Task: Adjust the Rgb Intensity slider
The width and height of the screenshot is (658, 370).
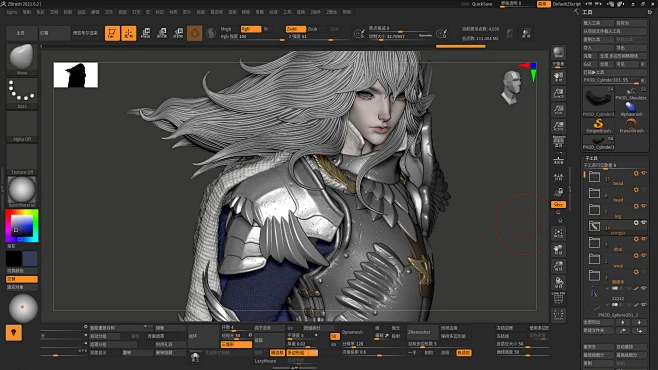Action: tap(252, 37)
